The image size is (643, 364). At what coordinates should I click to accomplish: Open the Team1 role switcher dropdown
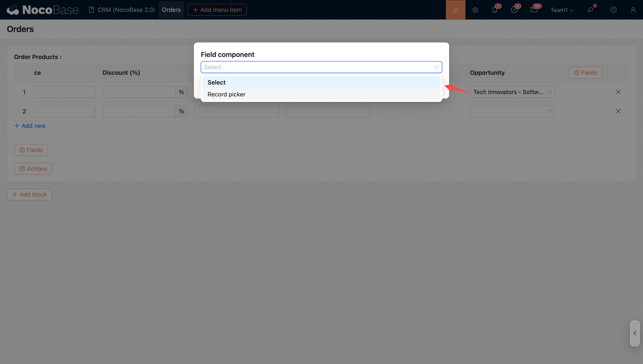[x=561, y=10]
